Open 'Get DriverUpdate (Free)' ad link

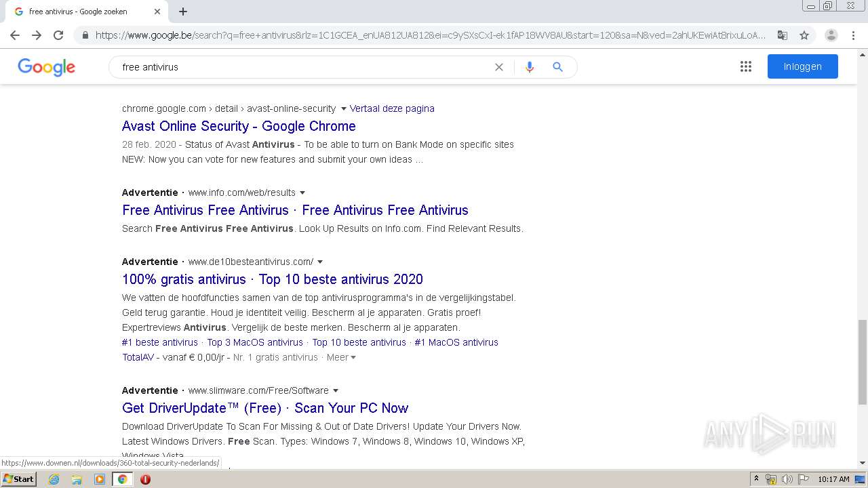265,408
